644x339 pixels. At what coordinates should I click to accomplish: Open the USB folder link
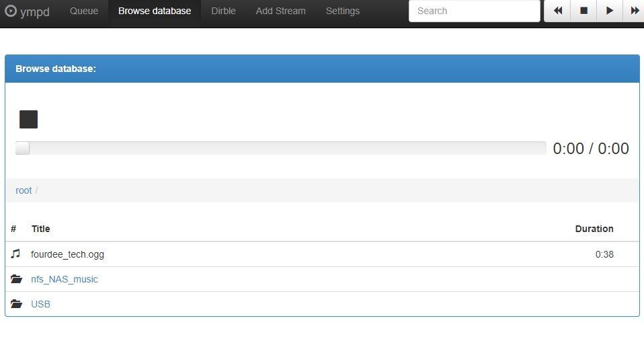[40, 304]
